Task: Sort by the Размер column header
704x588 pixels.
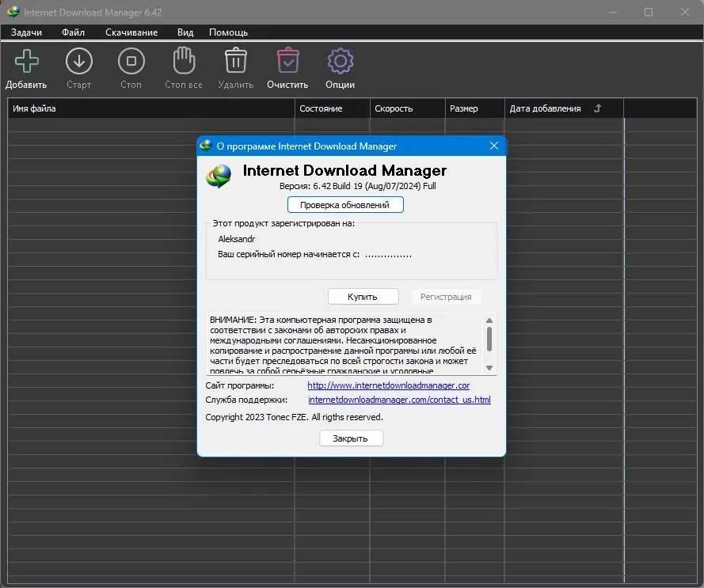Action: (475, 108)
